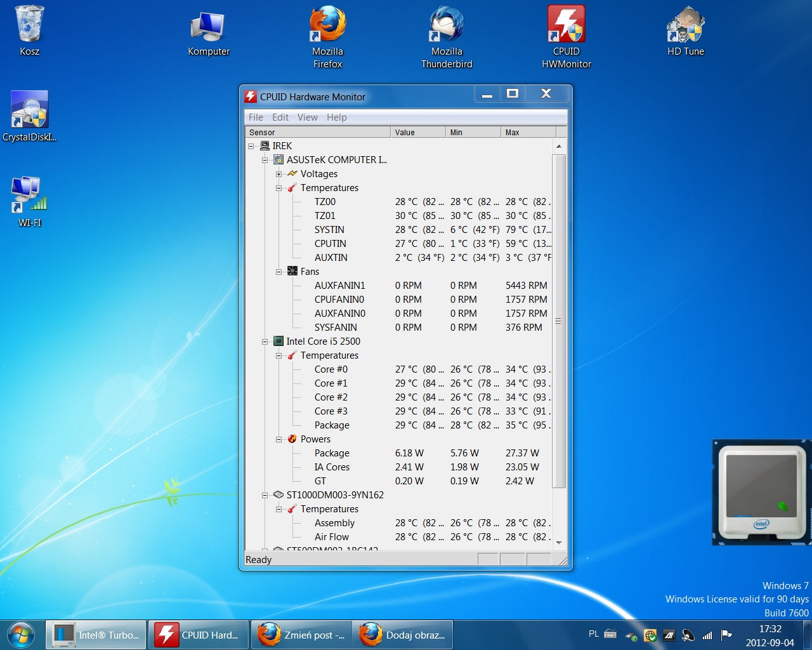Click the network signal tray icon
812x650 pixels.
point(707,635)
